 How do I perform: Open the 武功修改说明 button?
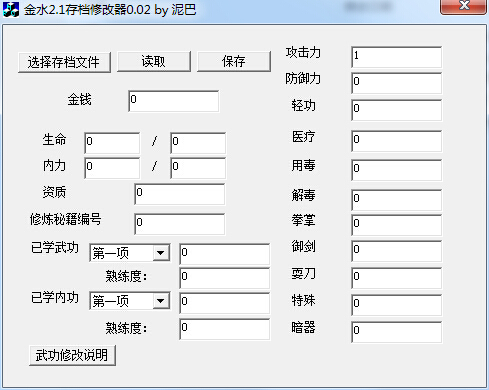(x=72, y=355)
